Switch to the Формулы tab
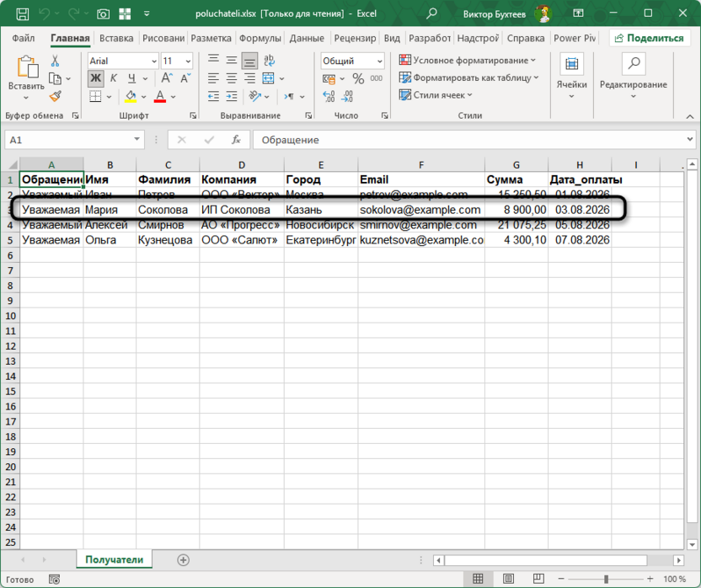The width and height of the screenshot is (701, 588). [260, 39]
